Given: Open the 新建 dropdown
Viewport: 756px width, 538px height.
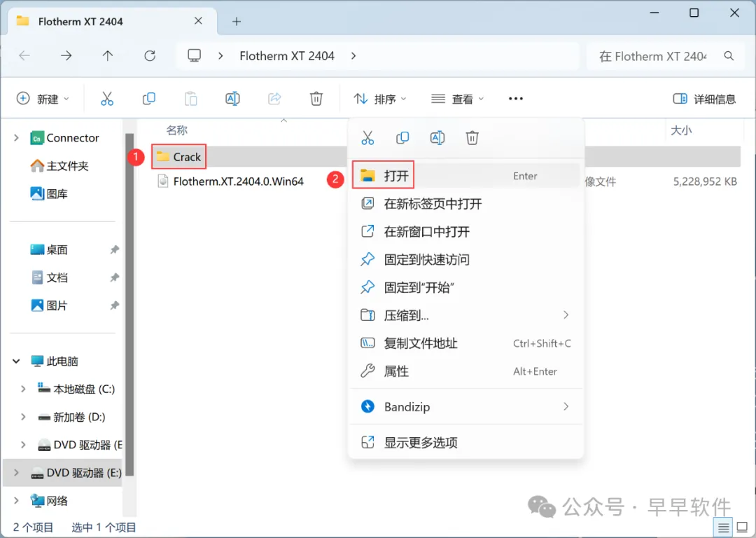Looking at the screenshot, I should click(43, 99).
